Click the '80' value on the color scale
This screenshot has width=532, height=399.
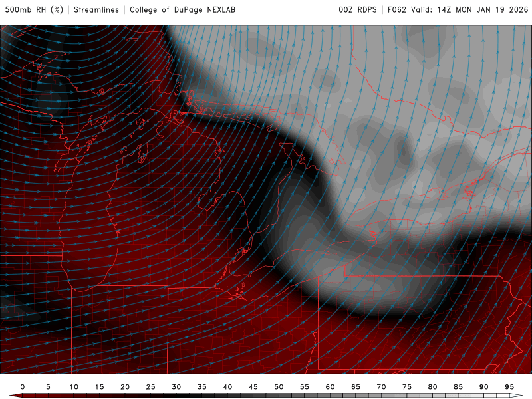[x=433, y=387]
